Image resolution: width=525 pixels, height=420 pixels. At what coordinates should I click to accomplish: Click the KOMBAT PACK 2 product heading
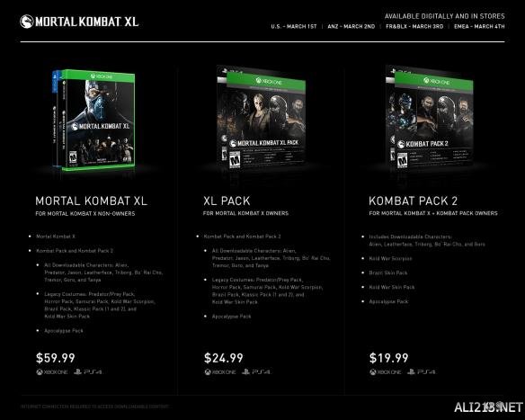coord(414,201)
